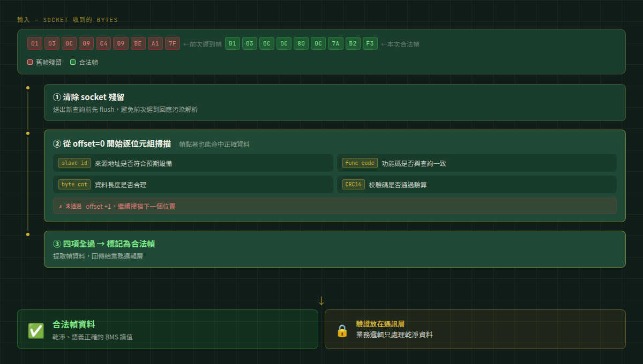
Task: Click the green 合法幀 legend swatch
Action: tap(73, 62)
